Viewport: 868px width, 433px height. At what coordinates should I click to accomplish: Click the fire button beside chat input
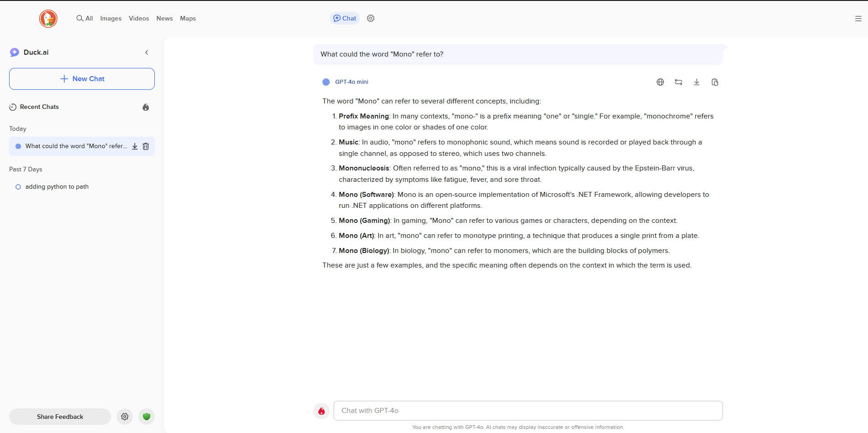point(322,411)
